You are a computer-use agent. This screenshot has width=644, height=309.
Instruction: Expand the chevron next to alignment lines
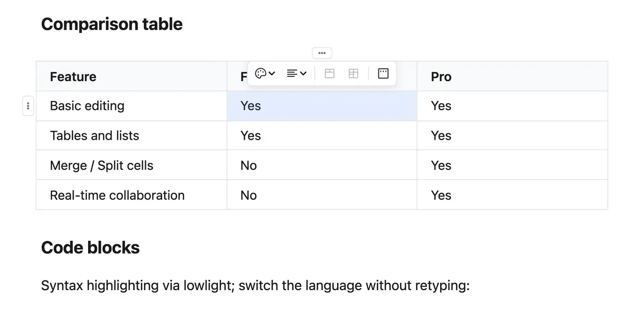303,74
